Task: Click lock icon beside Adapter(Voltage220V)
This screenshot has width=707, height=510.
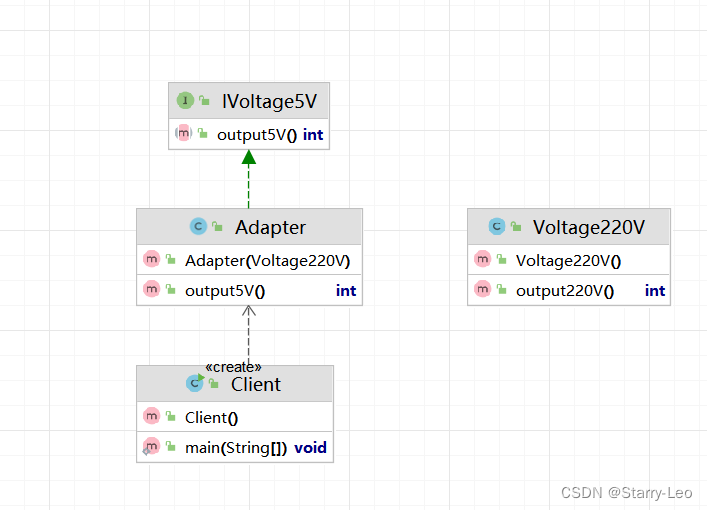Action: [x=170, y=259]
